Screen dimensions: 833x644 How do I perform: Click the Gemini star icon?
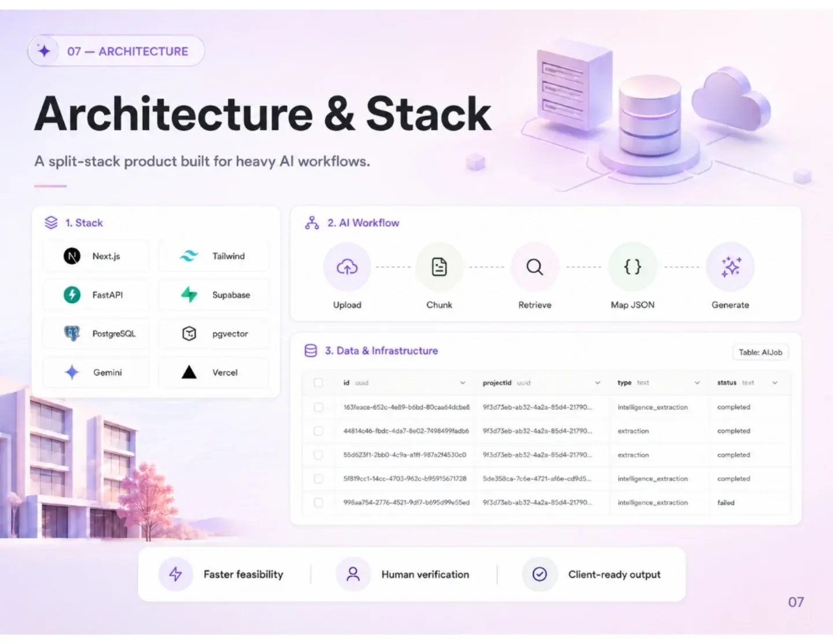pos(72,372)
